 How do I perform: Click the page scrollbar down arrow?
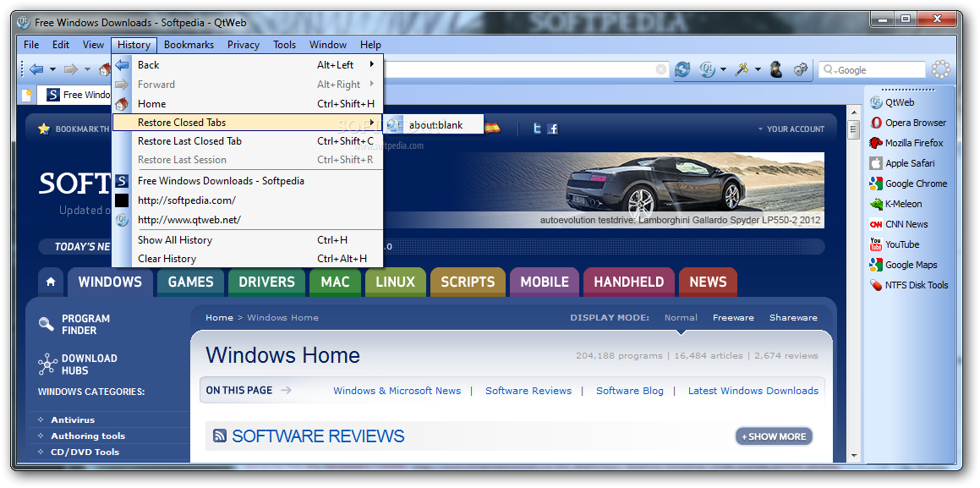[x=854, y=456]
